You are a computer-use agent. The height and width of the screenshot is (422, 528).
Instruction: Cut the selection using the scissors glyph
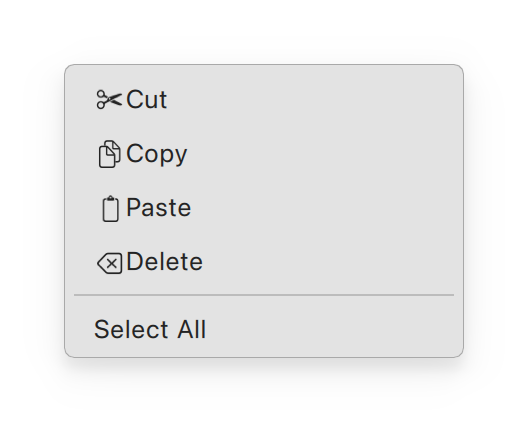(109, 99)
